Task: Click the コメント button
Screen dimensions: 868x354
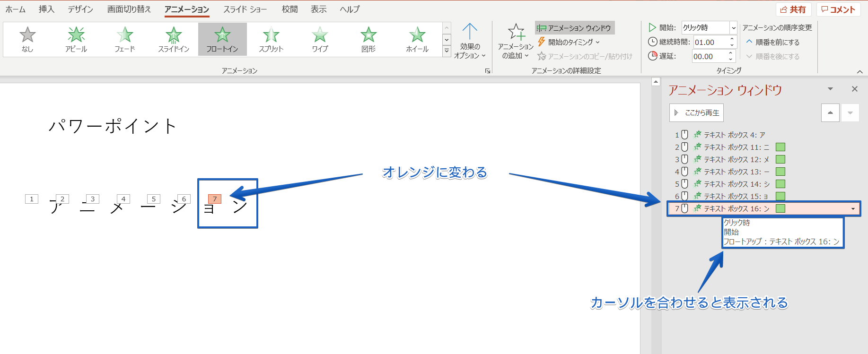Action: coord(838,9)
